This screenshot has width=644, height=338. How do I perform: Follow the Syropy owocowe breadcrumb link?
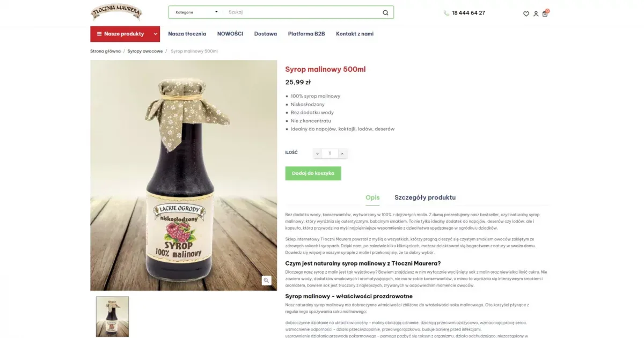(x=145, y=51)
